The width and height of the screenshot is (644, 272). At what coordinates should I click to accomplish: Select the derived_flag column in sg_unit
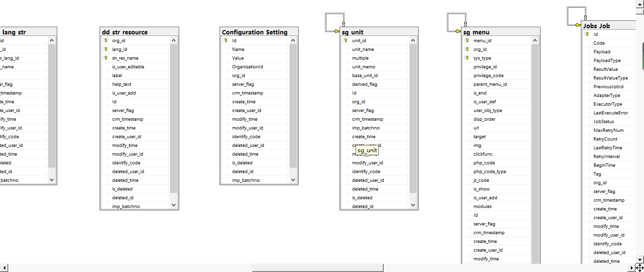375,84
